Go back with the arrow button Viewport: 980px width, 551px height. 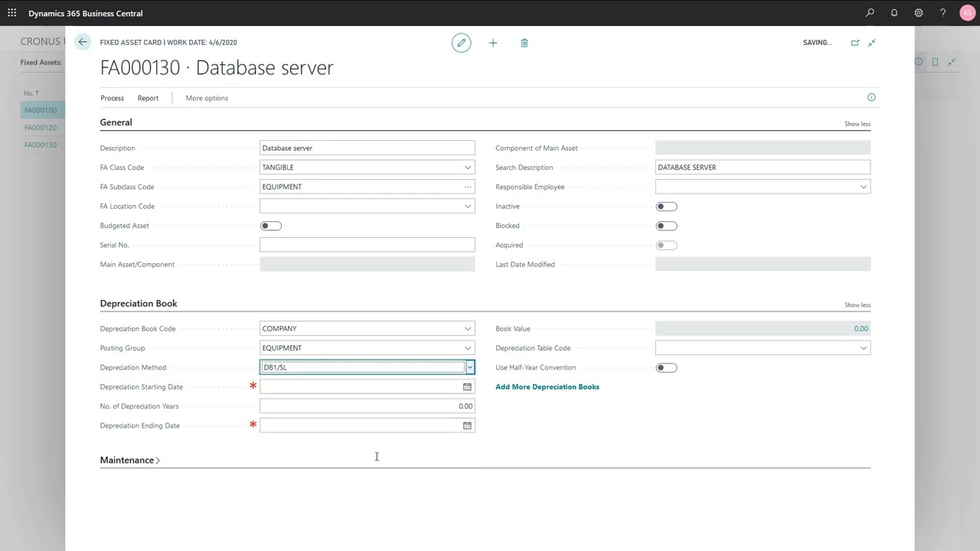83,42
